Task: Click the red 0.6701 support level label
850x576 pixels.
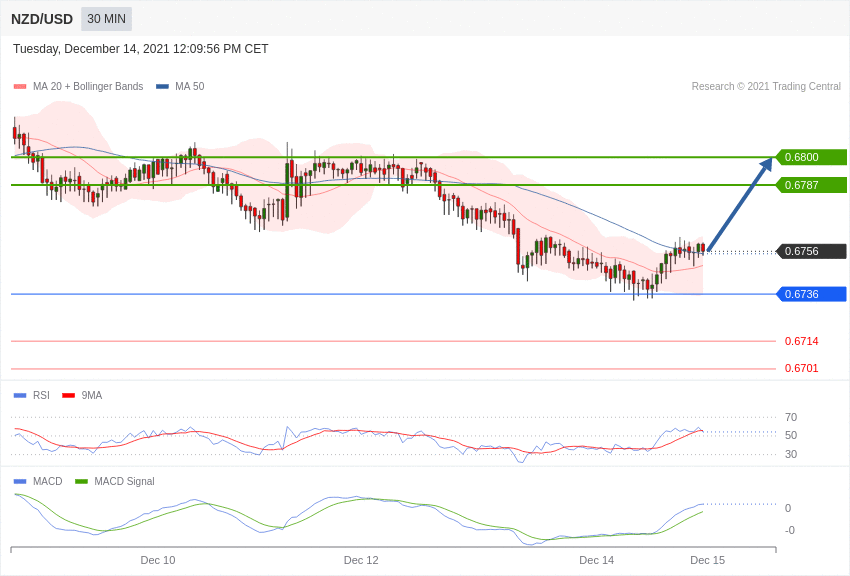Action: pos(801,368)
